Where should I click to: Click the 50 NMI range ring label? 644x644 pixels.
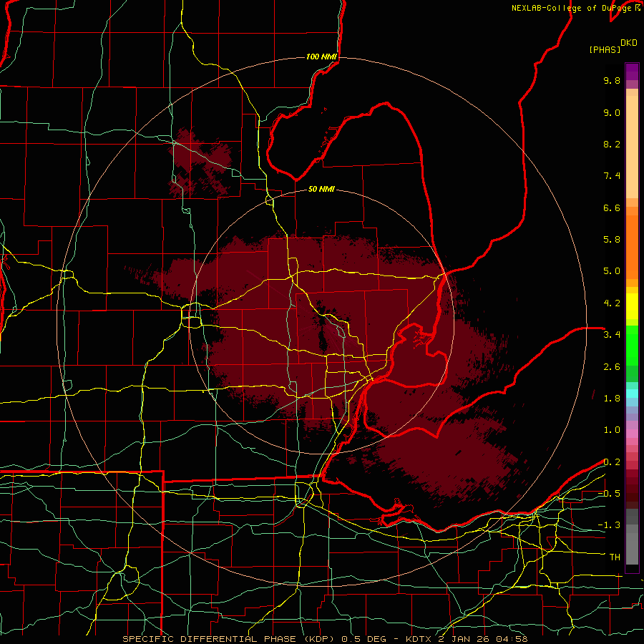[x=321, y=190]
